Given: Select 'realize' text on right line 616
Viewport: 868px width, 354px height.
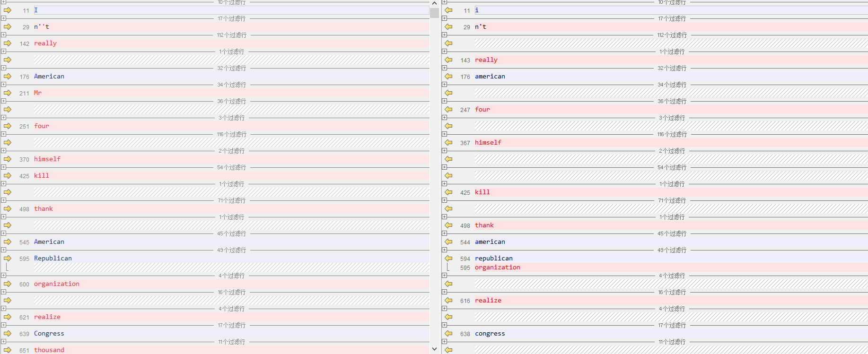Looking at the screenshot, I should pyautogui.click(x=488, y=301).
